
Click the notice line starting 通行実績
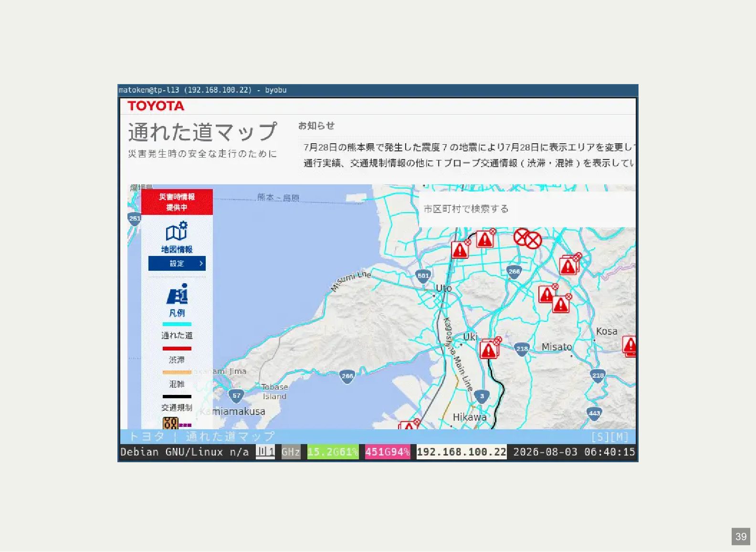[469, 163]
